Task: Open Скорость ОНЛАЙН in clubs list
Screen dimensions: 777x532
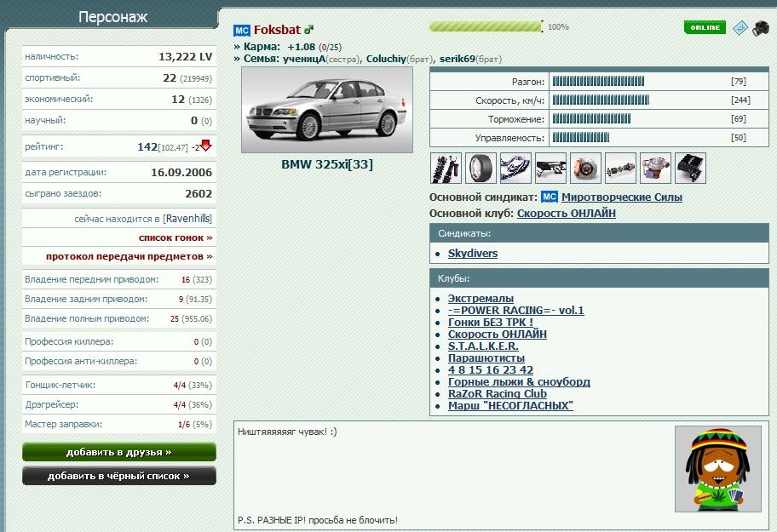Action: pyautogui.click(x=498, y=334)
